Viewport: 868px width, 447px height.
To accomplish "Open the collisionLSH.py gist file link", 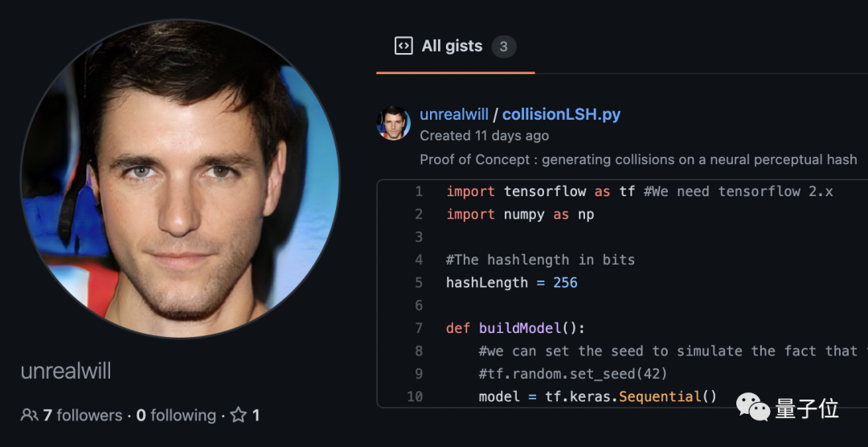I will pyautogui.click(x=561, y=114).
